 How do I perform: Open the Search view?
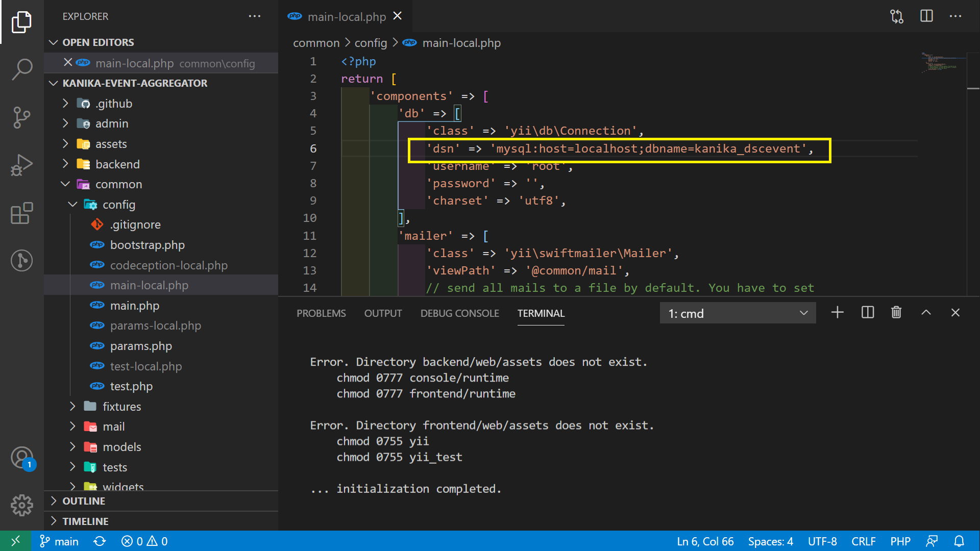click(21, 69)
